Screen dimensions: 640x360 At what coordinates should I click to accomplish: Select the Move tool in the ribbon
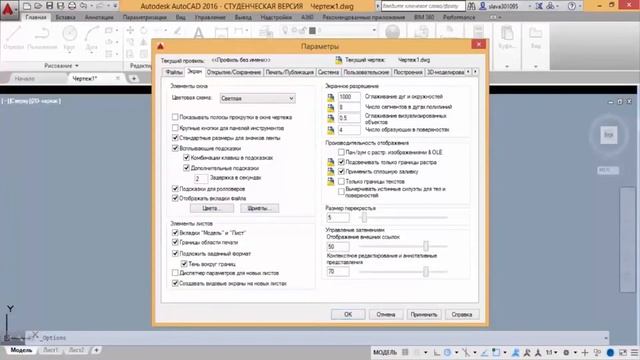pos(130,30)
